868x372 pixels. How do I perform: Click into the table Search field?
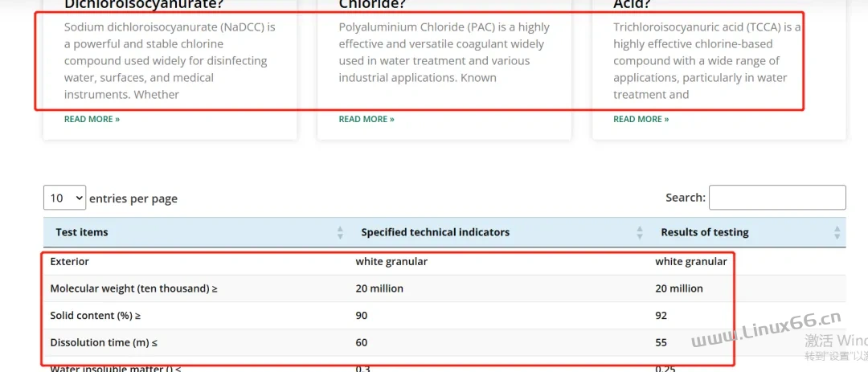pos(777,198)
